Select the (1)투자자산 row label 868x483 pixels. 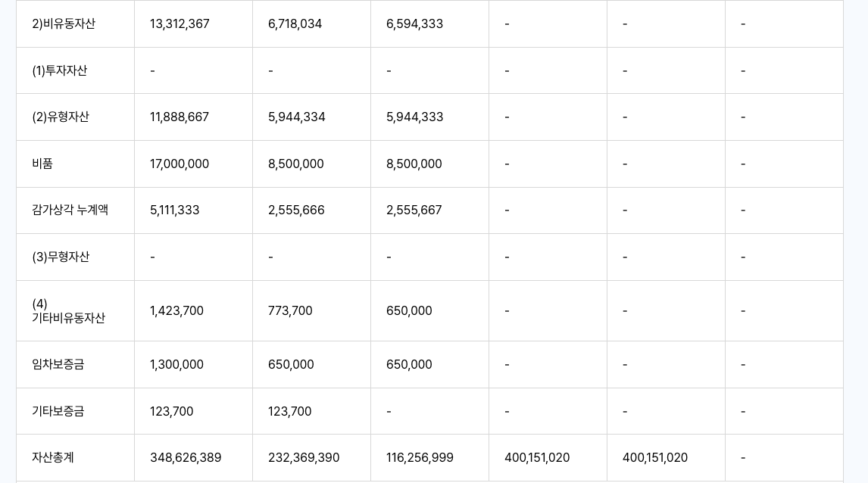(x=60, y=71)
